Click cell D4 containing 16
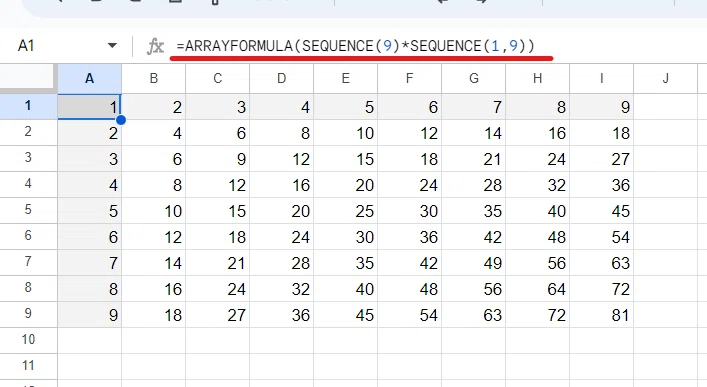Viewport: 707px width, 387px height. point(282,184)
